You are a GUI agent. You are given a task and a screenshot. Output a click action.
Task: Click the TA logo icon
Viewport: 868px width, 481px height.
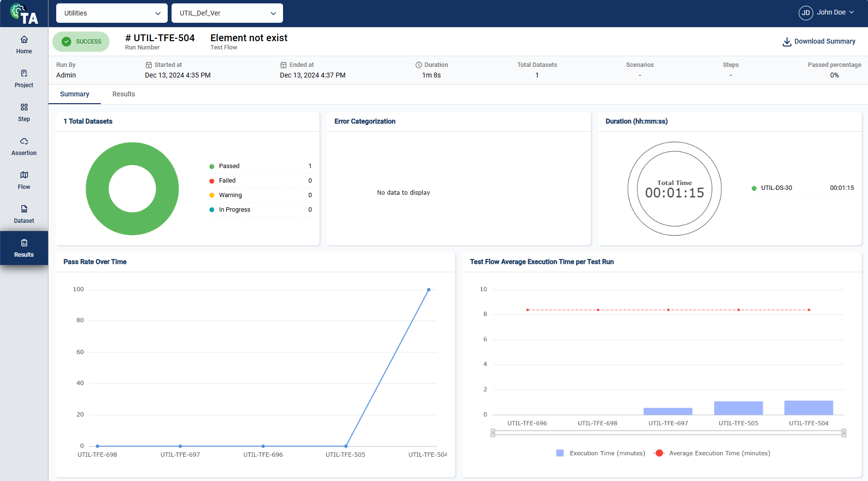[24, 14]
